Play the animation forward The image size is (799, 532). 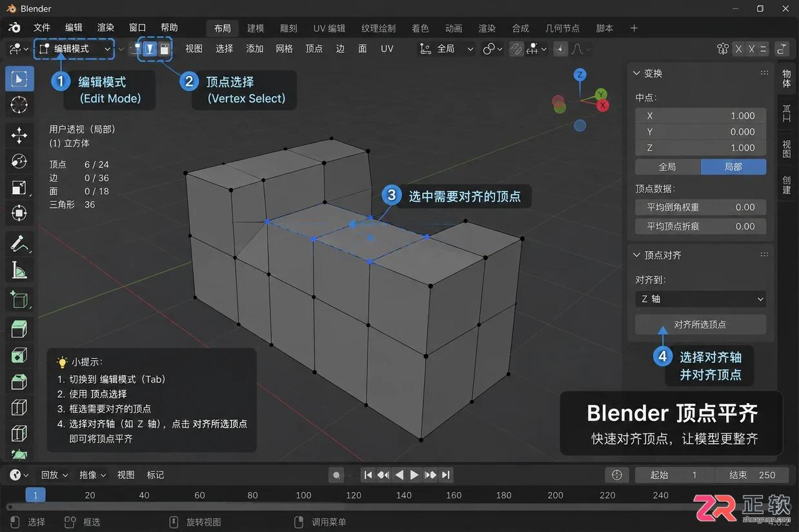(414, 475)
